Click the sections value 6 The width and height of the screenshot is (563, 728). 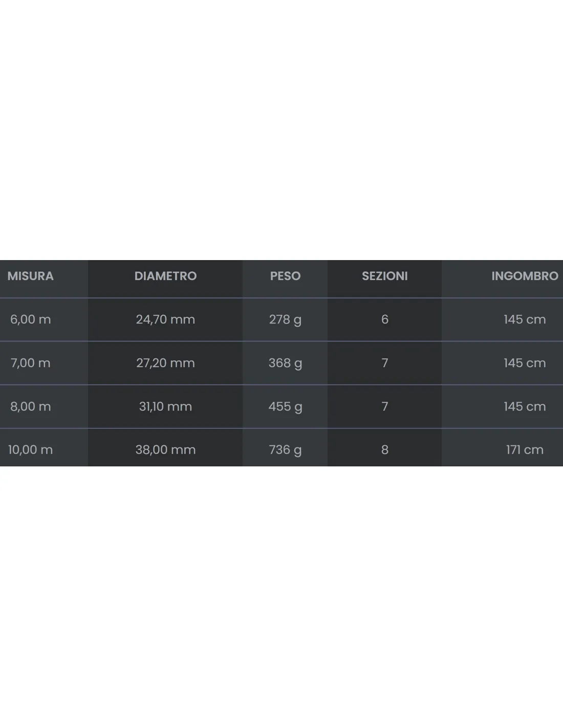coord(384,319)
